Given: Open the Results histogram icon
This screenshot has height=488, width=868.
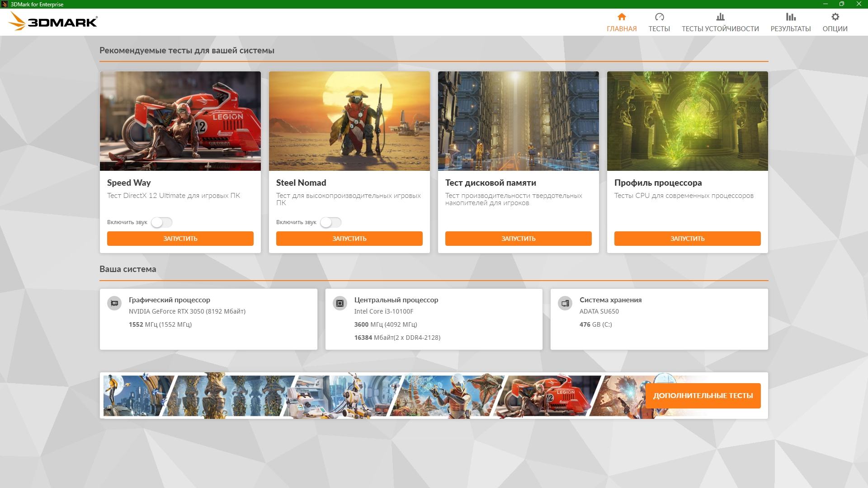Looking at the screenshot, I should click(x=790, y=17).
